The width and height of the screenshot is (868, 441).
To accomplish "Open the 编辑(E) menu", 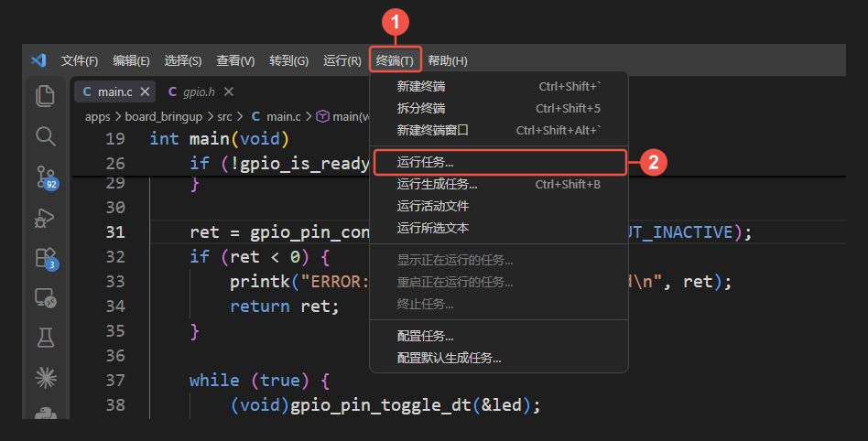I will (131, 60).
